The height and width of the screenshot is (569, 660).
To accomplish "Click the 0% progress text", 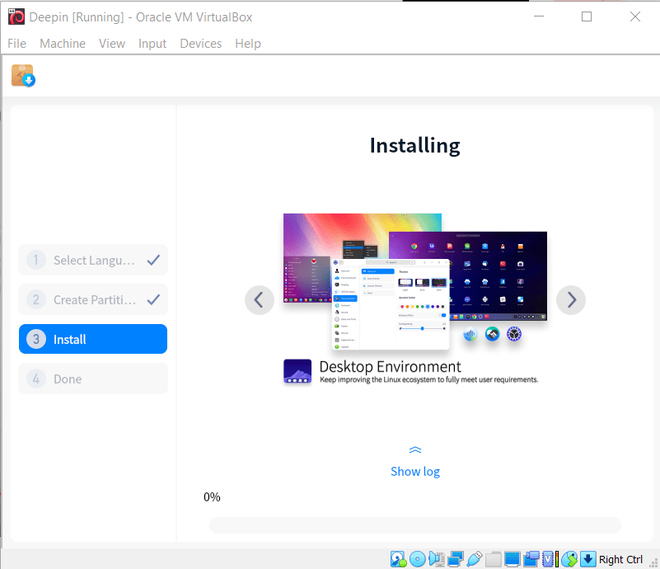I will tap(212, 497).
